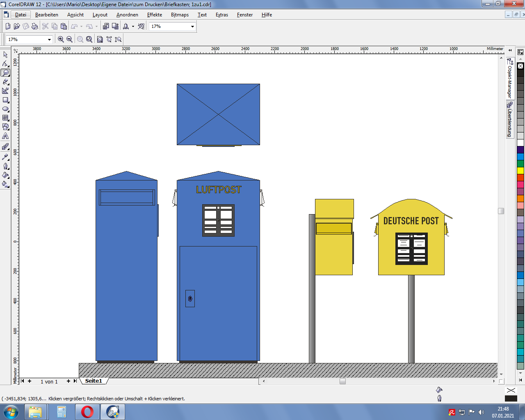Click the No Color (X) swatch
The width and height of the screenshot is (525, 420).
520,66
